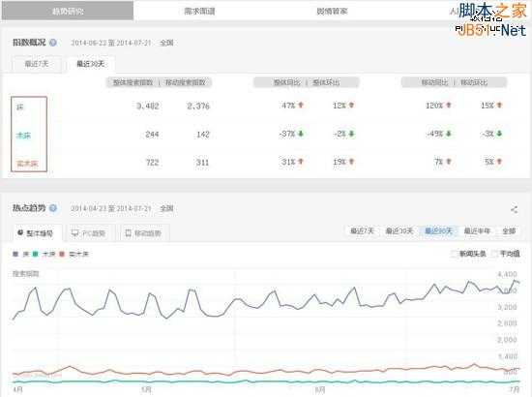
Task: Enable the 平均值 checkbox
Action: click(x=495, y=254)
